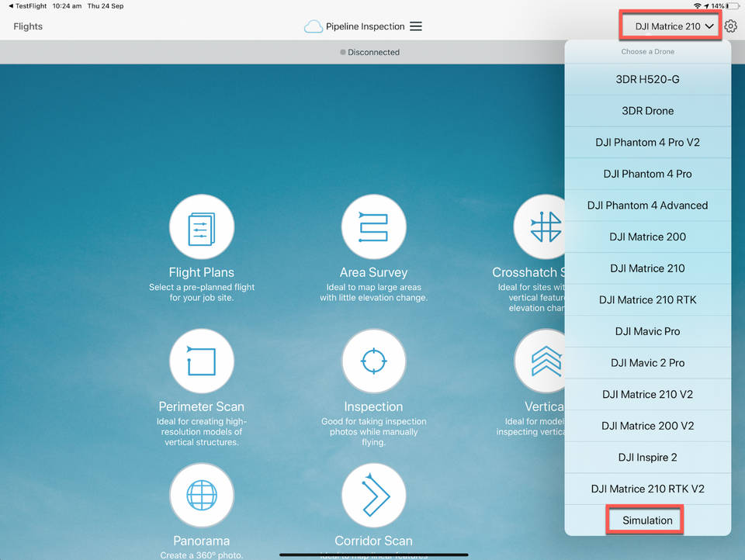Click the Disconnected status label
Viewport: 745px width, 560px height.
coord(374,52)
